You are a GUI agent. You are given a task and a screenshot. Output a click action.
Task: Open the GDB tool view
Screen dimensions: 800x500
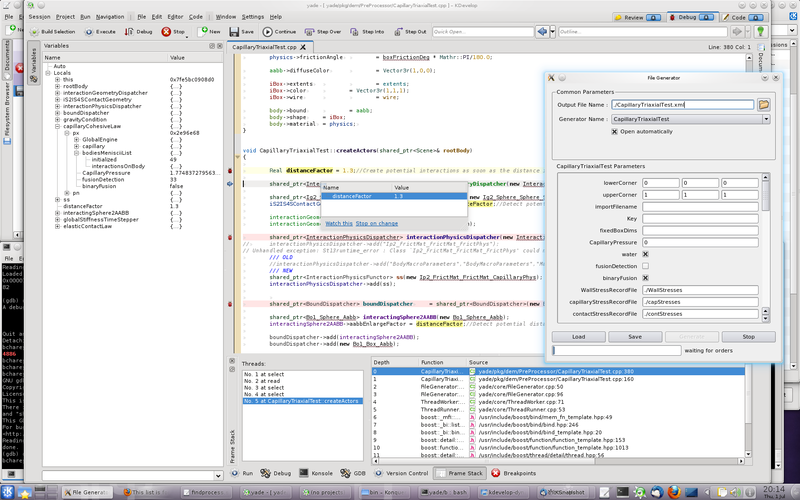click(x=353, y=473)
